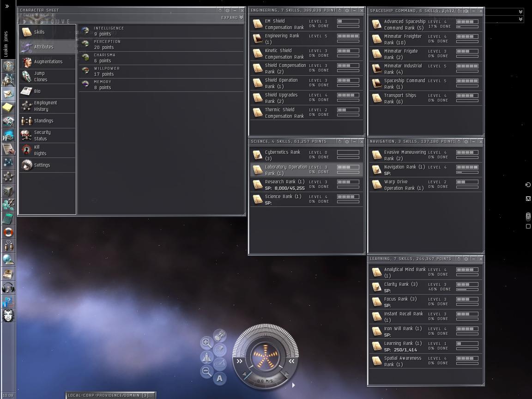Screen dimensions: 532x399
Task: Click the Leakim jones character name
Action: [6, 44]
